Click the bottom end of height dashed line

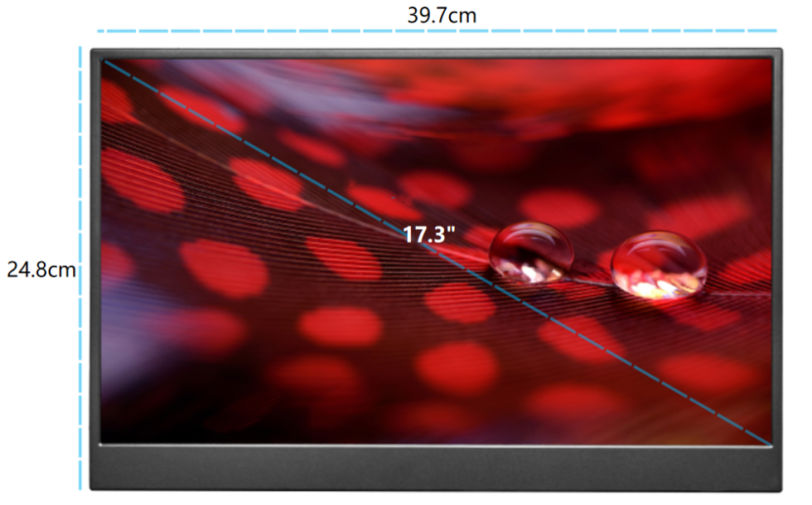click(x=80, y=486)
